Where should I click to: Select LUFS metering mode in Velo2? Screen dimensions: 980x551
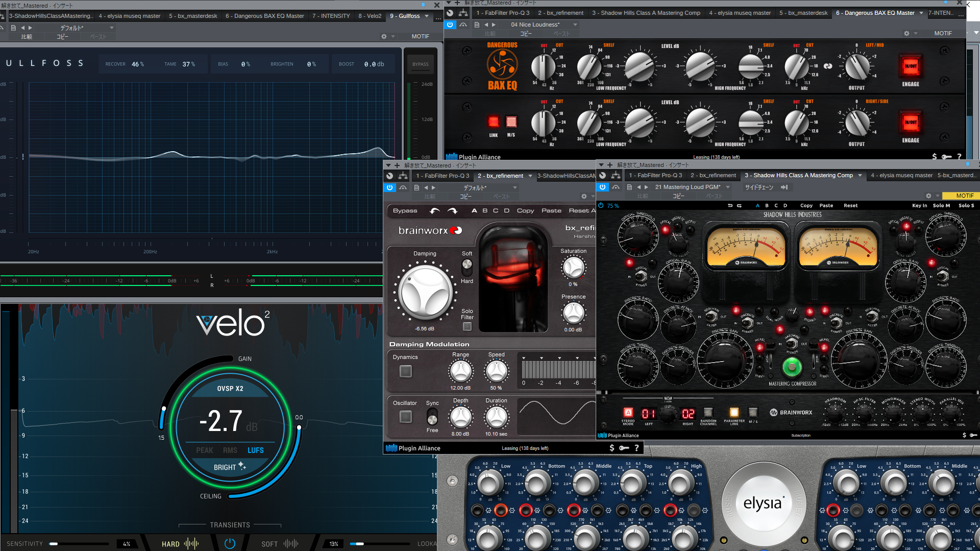pyautogui.click(x=255, y=450)
